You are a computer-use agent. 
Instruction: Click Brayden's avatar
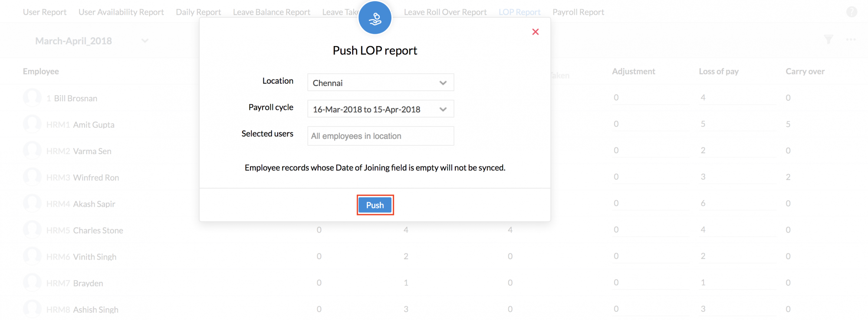32,283
